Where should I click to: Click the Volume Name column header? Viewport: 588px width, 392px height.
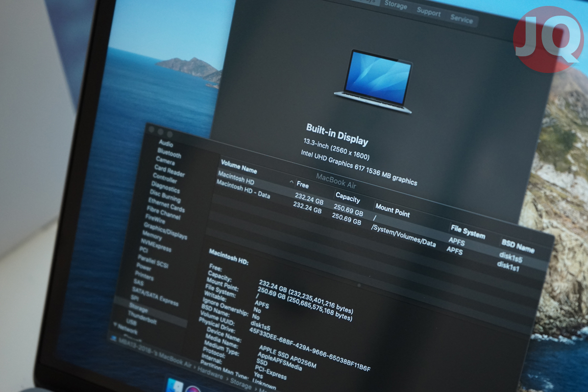coord(239,167)
